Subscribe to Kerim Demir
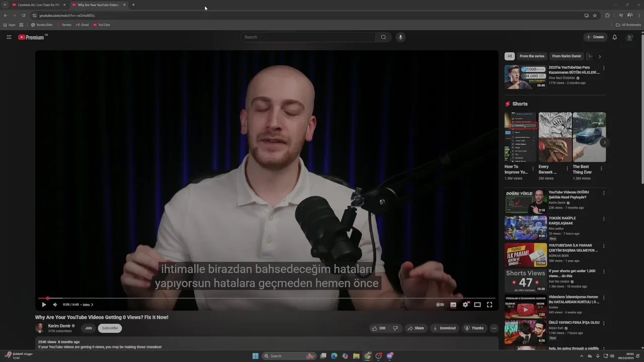This screenshot has height=362, width=644. [110, 328]
